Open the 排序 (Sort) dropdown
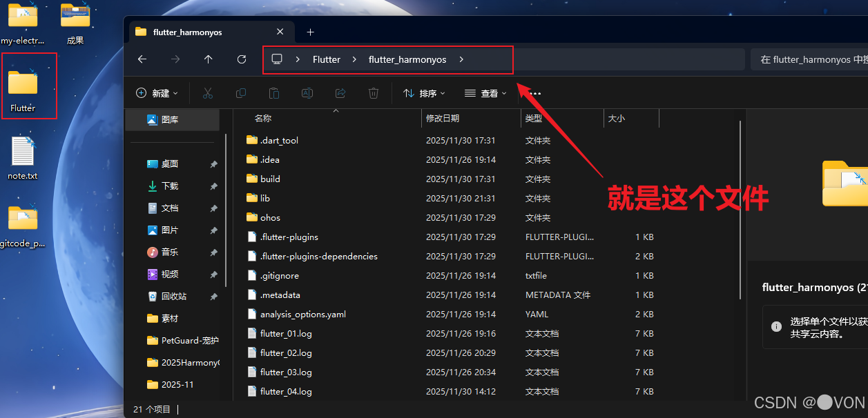This screenshot has height=418, width=868. (x=424, y=93)
